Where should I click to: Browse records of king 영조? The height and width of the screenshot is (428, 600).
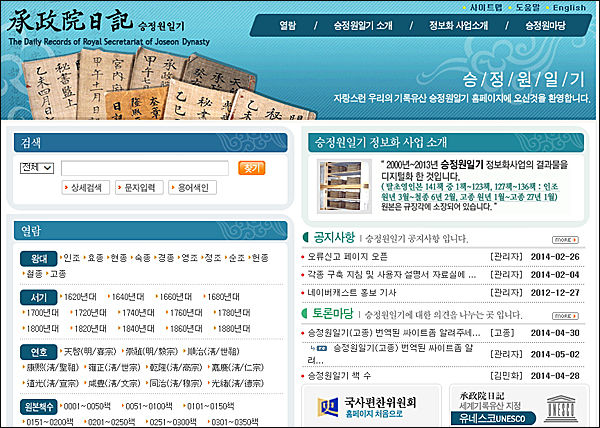click(189, 258)
